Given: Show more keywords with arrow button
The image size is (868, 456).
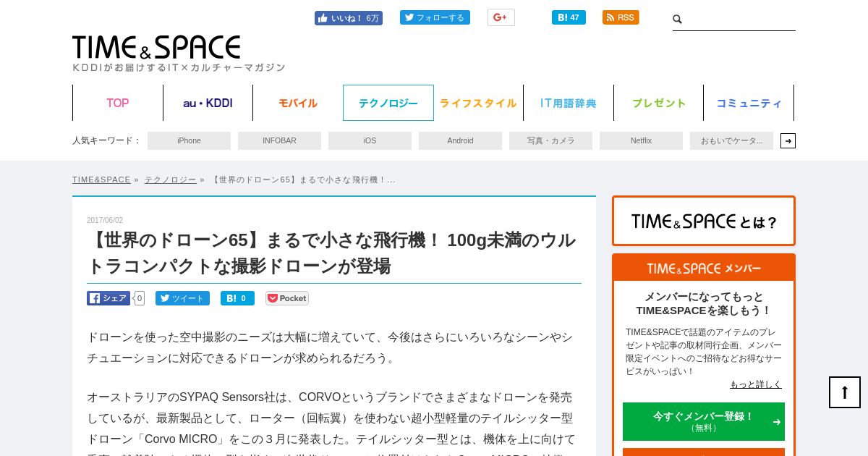Looking at the screenshot, I should click(x=788, y=140).
